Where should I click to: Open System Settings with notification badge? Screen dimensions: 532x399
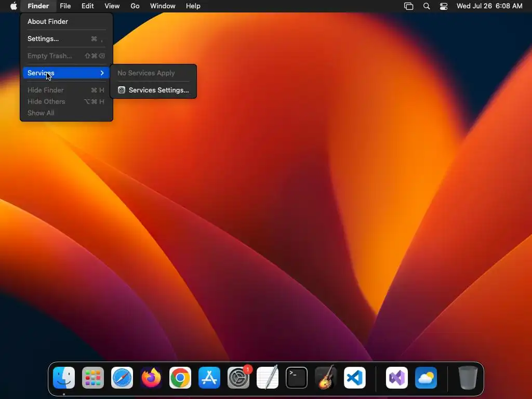point(238,378)
